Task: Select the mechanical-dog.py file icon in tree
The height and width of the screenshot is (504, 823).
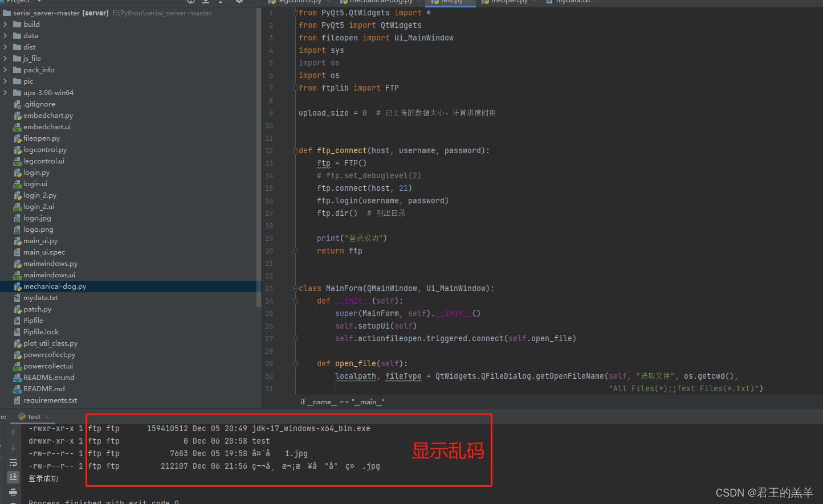Action: pos(19,286)
